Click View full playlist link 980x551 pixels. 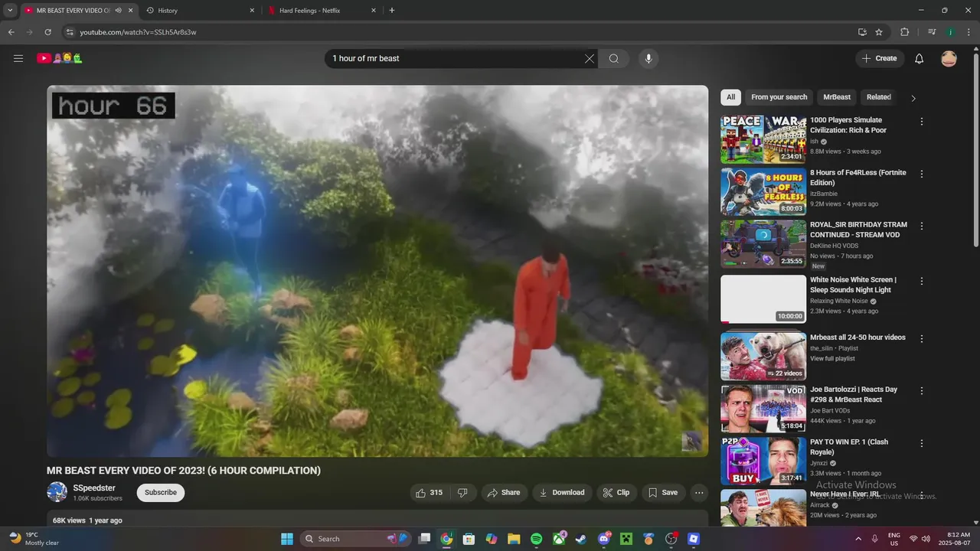[x=832, y=359]
